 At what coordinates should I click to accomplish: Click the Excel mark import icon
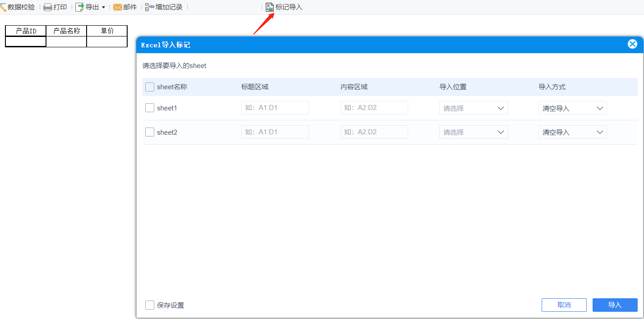point(270,7)
